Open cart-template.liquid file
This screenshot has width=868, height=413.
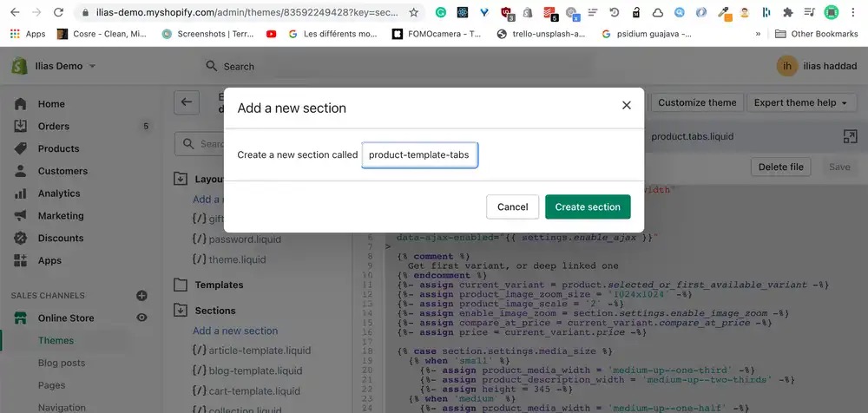253,390
